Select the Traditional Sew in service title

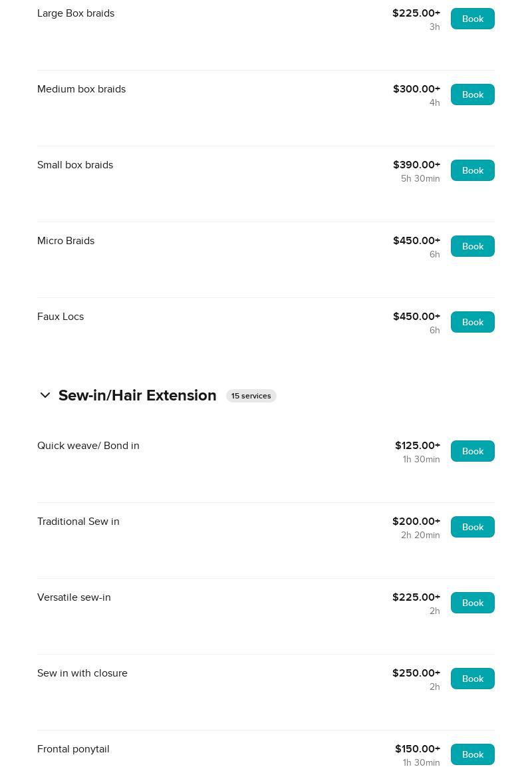tap(78, 522)
